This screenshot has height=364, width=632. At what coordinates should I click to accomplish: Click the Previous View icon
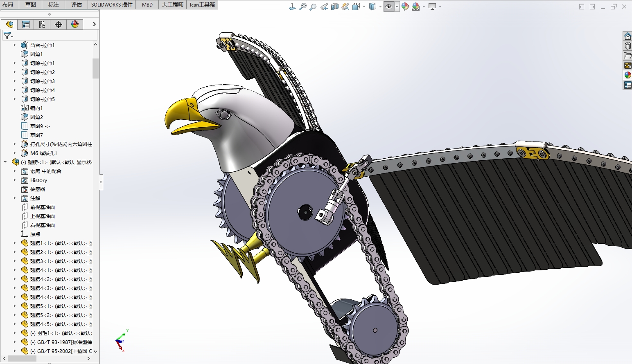(x=324, y=7)
